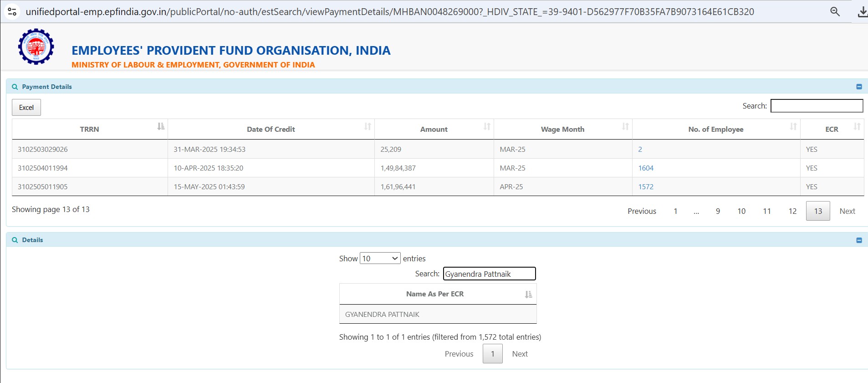Click the Details search box with Gyanendra Pattnaik
Screen dimensions: 868x383
pyautogui.click(x=489, y=274)
